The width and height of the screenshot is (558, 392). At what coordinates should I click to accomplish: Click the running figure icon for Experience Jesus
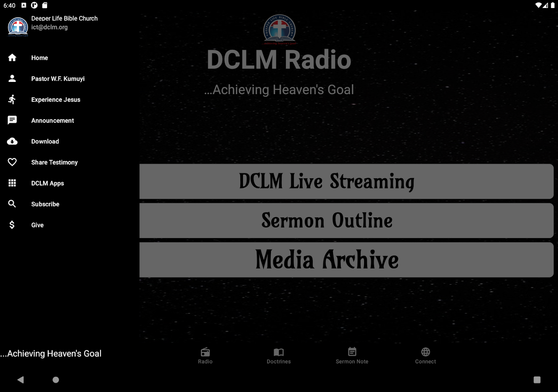coord(12,100)
